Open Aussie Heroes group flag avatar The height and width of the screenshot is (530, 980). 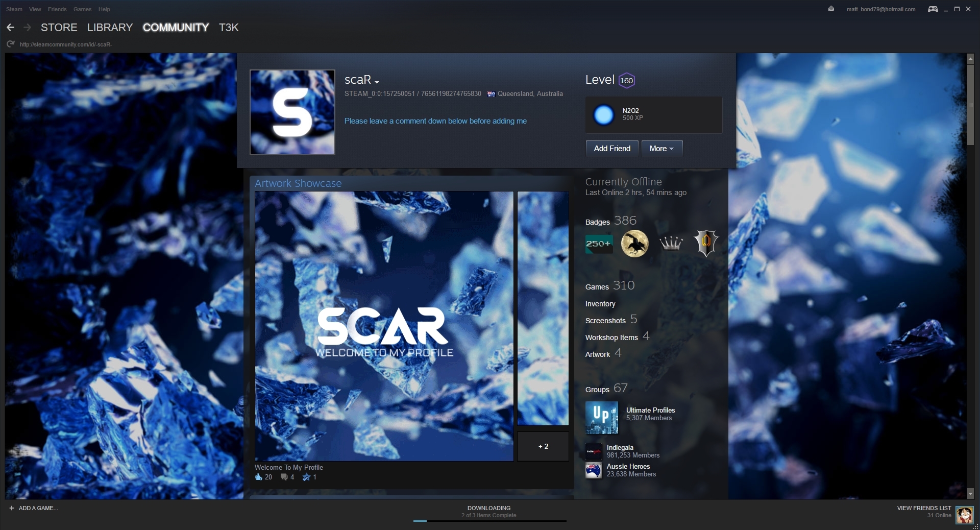[x=594, y=470]
